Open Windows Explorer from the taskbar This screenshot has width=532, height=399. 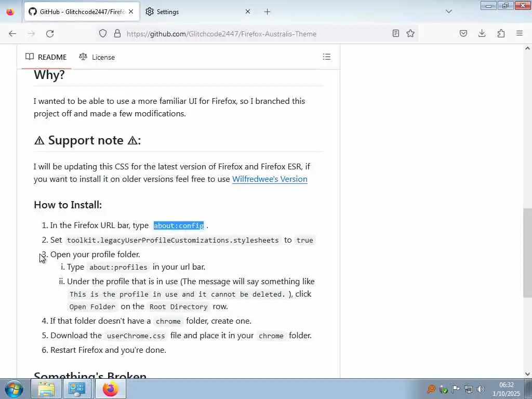46,389
